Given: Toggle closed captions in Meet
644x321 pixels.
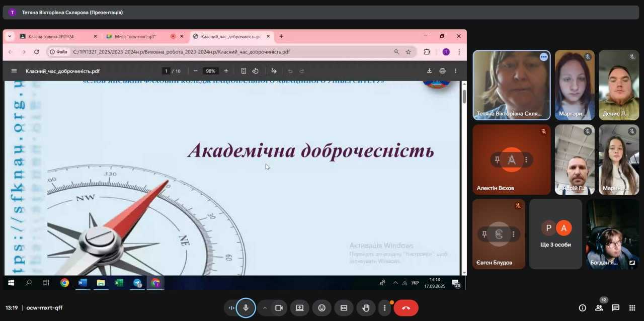Looking at the screenshot, I should point(344,308).
